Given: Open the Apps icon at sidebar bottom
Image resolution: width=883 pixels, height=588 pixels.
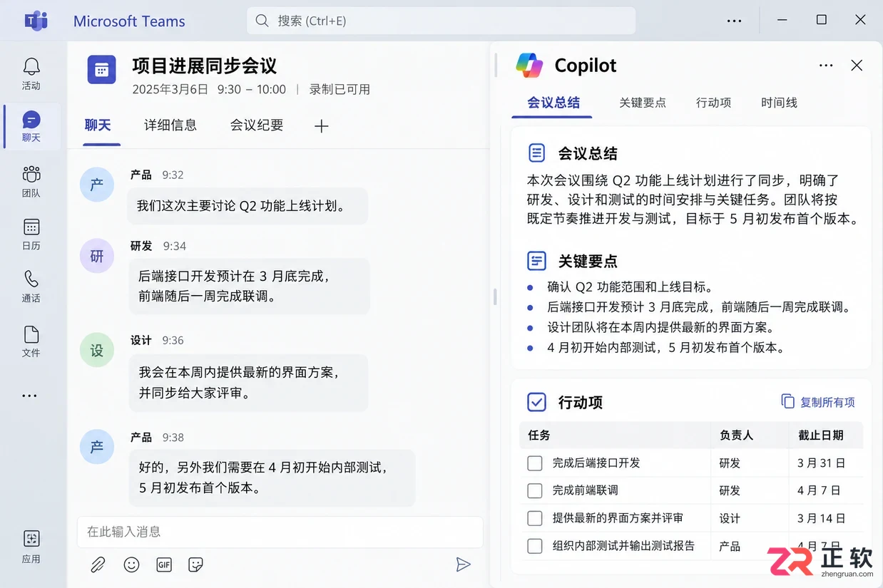Looking at the screenshot, I should pyautogui.click(x=31, y=539).
